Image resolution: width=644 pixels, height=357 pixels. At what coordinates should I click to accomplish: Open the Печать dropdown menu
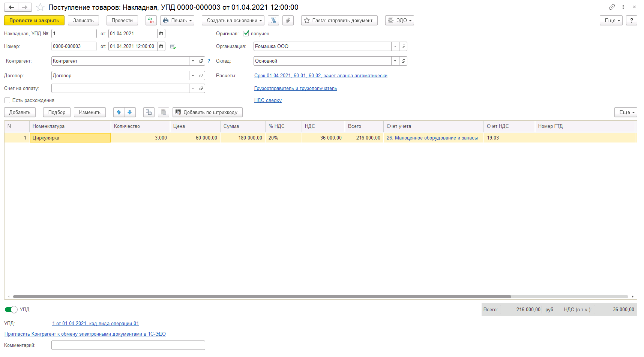pos(177,20)
